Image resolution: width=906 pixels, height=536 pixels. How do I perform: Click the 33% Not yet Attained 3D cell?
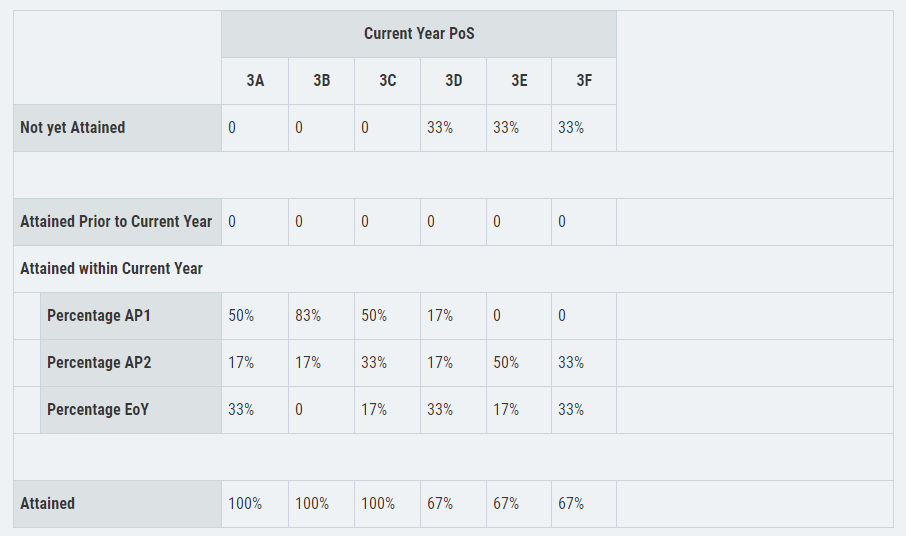(x=454, y=128)
